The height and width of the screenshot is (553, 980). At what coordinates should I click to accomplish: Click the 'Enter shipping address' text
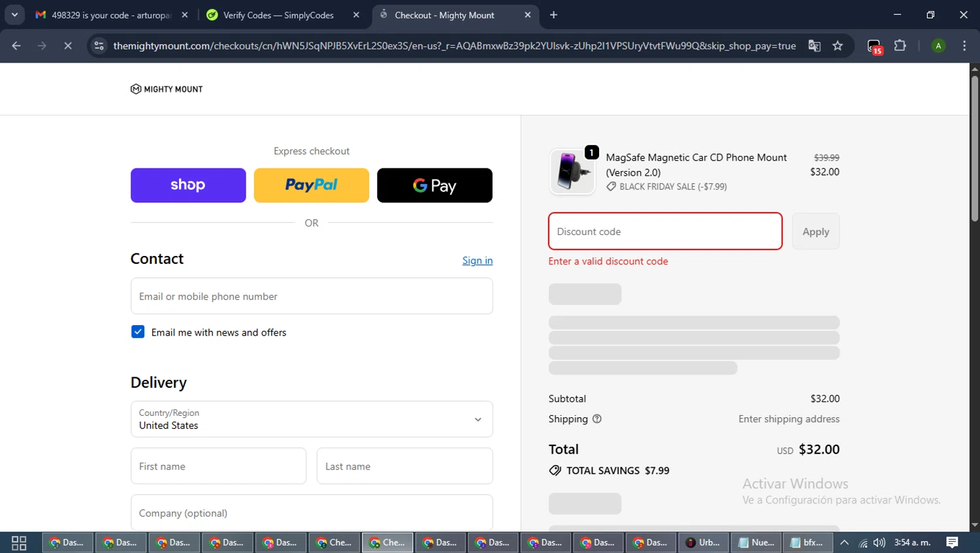789,419
